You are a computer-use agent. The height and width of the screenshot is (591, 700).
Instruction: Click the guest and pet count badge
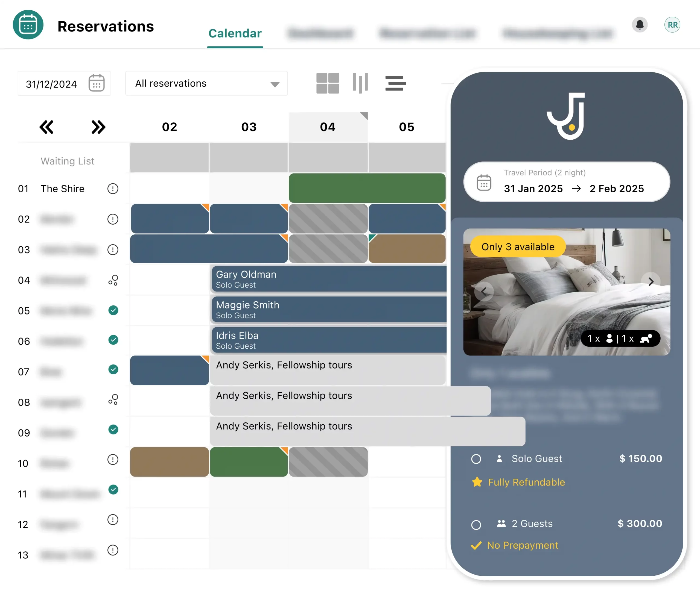(620, 338)
